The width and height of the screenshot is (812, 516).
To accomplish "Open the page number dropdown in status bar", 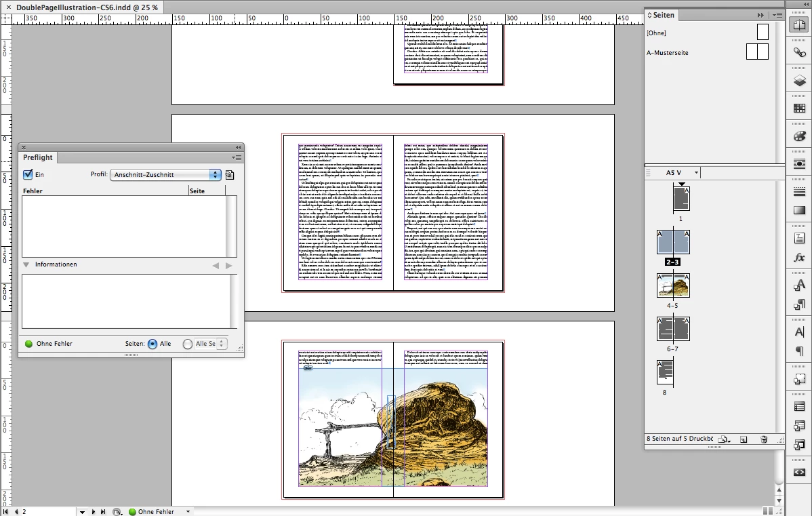I will (82, 512).
